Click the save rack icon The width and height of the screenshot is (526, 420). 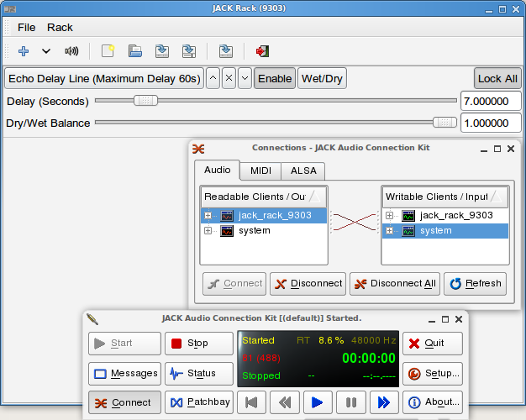coord(162,51)
